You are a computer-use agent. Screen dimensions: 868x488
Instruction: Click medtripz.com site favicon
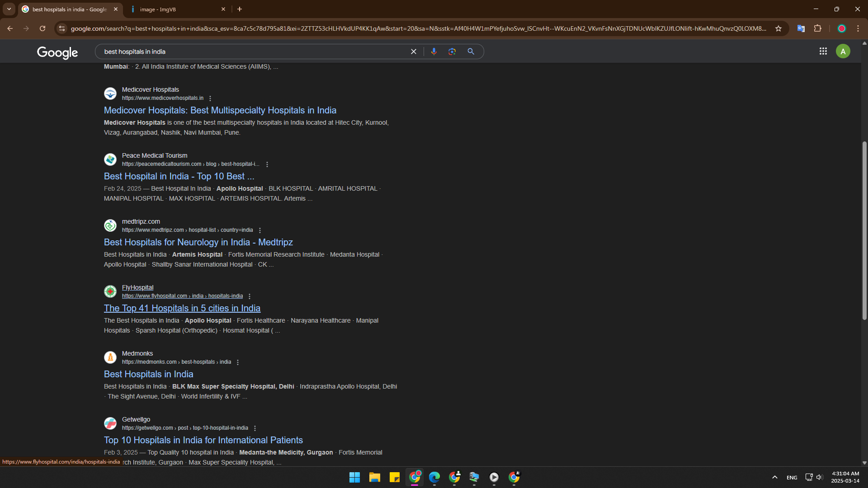(x=110, y=225)
